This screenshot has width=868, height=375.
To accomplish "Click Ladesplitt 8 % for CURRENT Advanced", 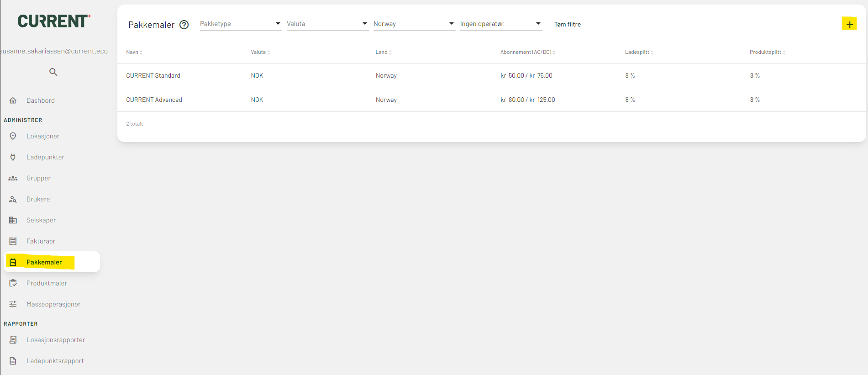I will [x=630, y=100].
